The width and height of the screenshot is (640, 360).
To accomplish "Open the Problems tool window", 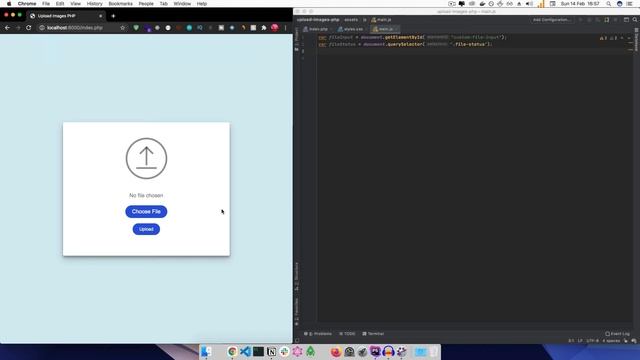I will (318, 334).
